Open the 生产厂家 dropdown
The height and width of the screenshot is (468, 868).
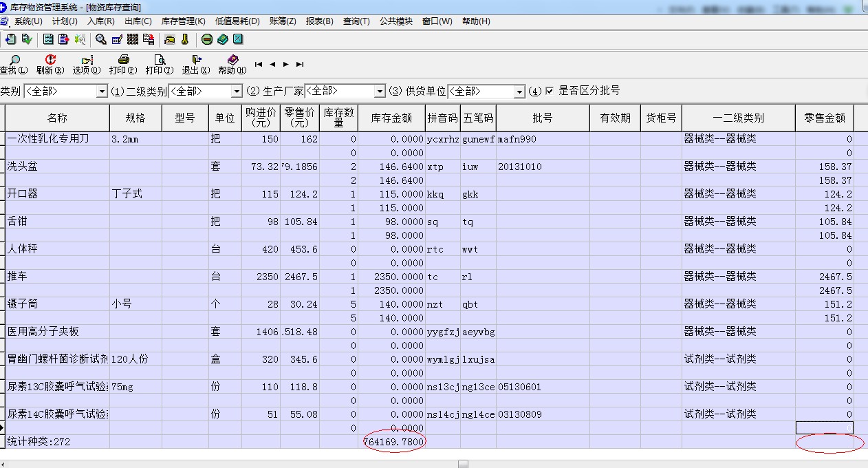pos(380,92)
